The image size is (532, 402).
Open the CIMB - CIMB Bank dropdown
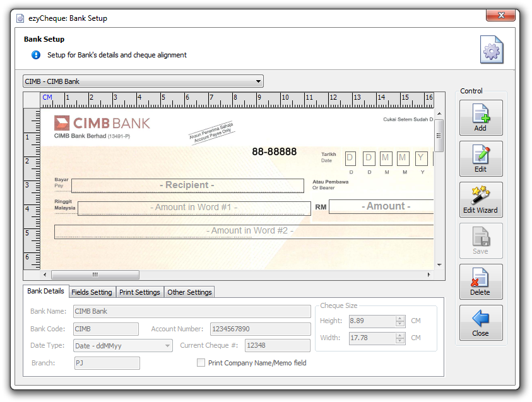pos(143,81)
